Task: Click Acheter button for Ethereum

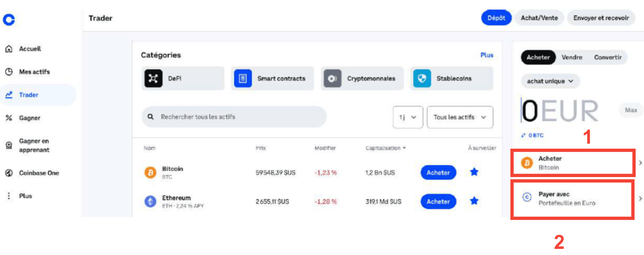Action: click(x=438, y=202)
